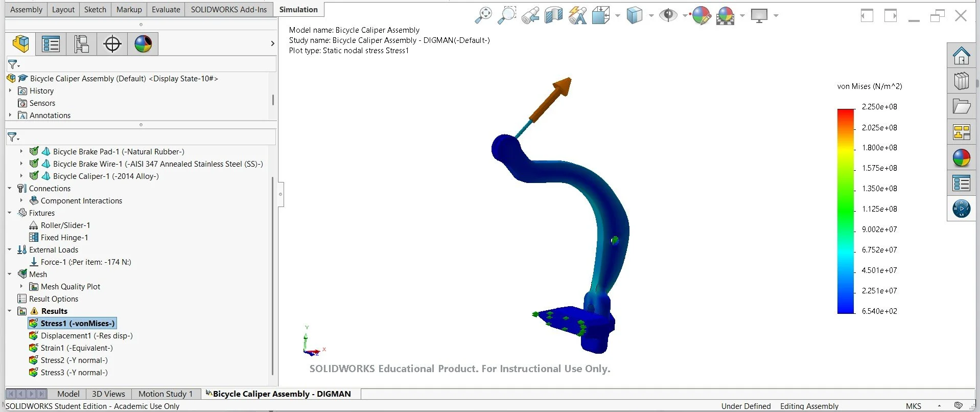
Task: Open Appearances color ball in task pane
Action: tap(962, 158)
